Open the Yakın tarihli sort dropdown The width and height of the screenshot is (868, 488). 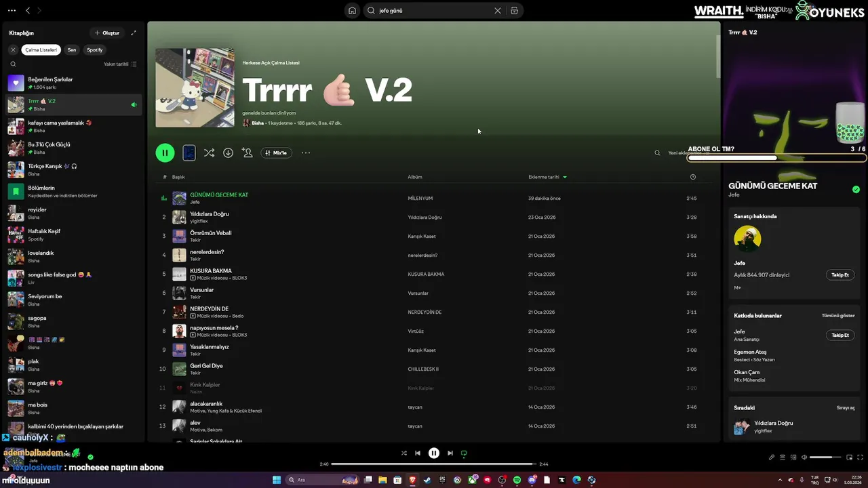(120, 64)
